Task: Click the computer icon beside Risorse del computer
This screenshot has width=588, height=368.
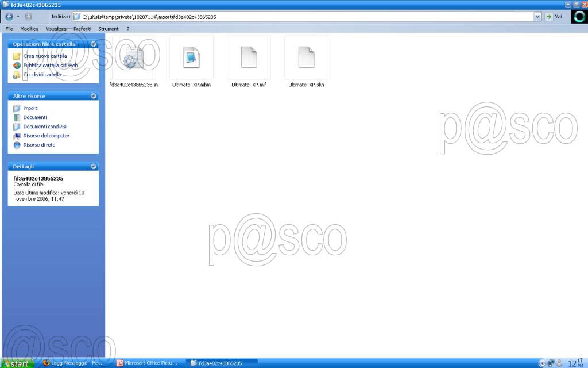Action: tap(17, 136)
